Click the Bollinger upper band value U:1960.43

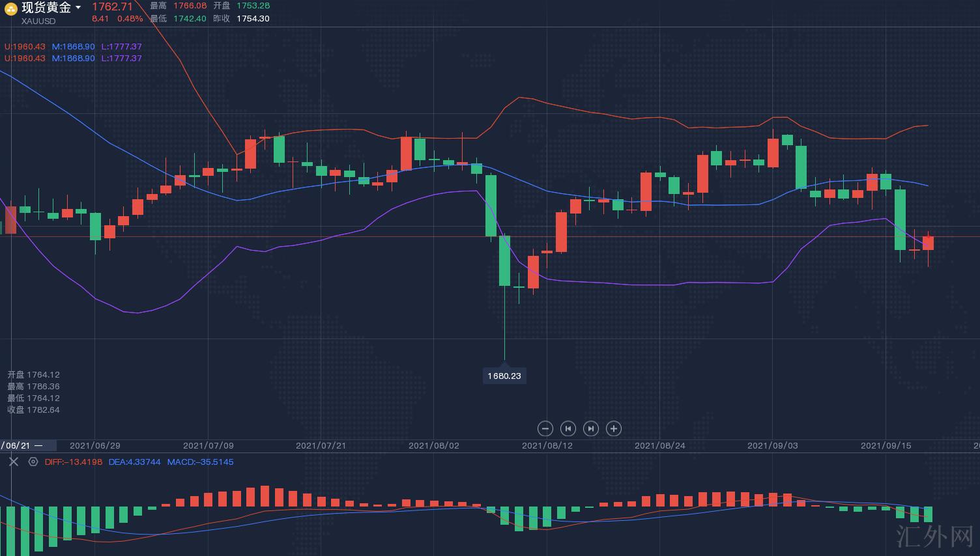click(x=25, y=47)
